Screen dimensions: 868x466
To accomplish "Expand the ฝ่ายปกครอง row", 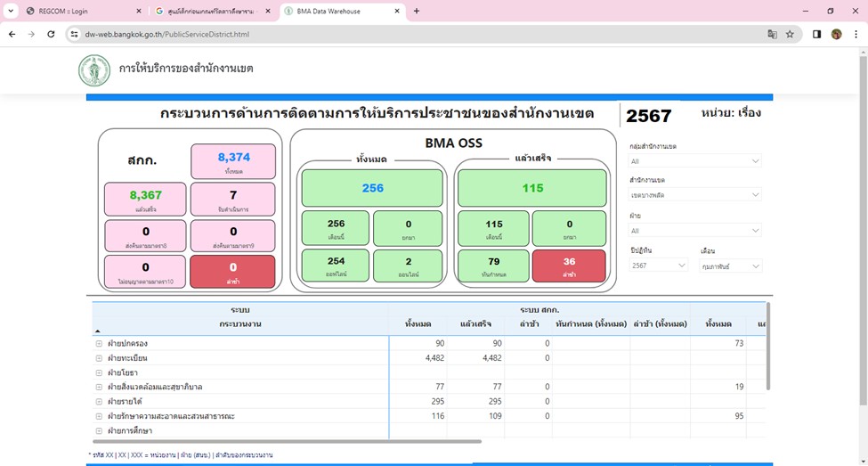I will coord(100,343).
